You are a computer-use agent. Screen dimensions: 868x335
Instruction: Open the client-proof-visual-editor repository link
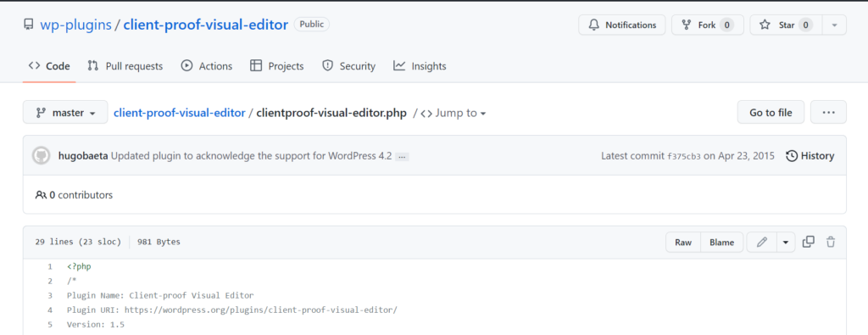(x=206, y=25)
